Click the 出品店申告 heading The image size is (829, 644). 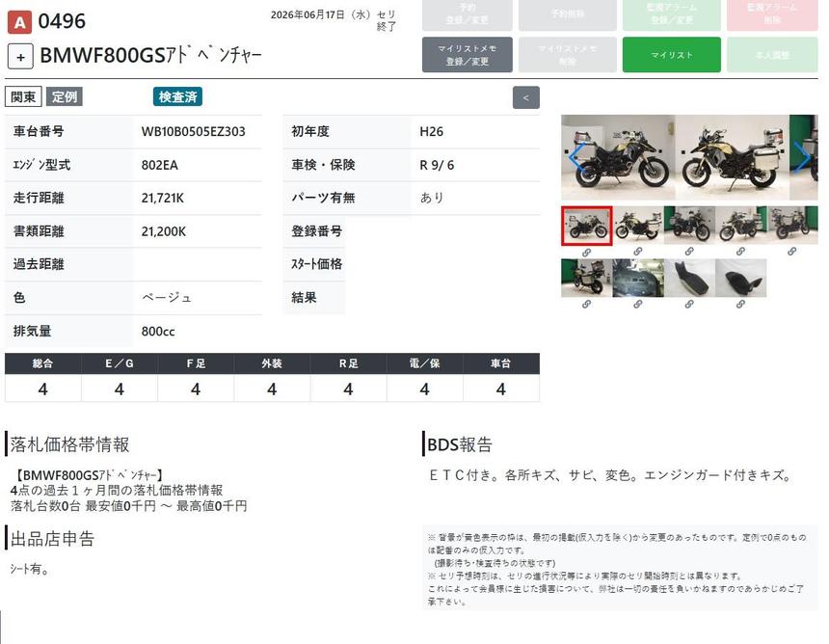pos(52,539)
